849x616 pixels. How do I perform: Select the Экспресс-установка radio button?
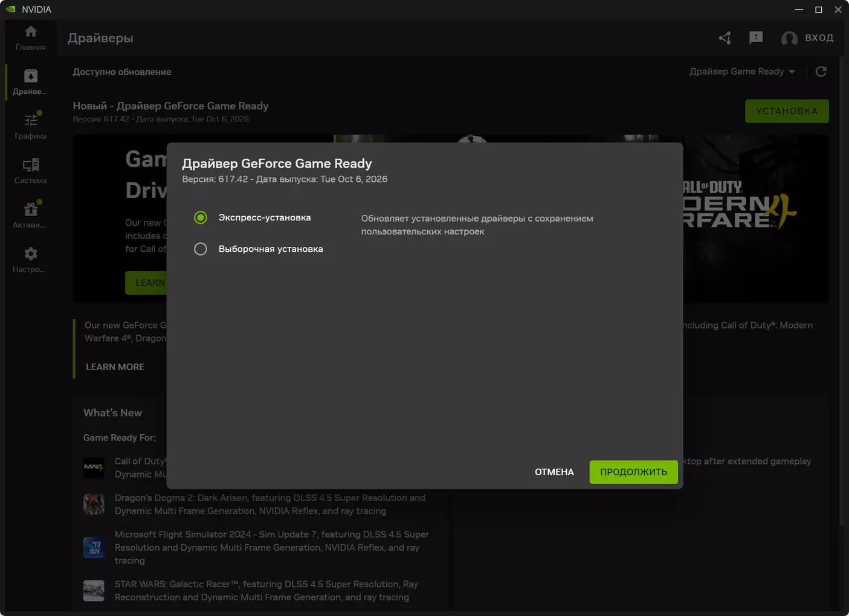pyautogui.click(x=201, y=217)
